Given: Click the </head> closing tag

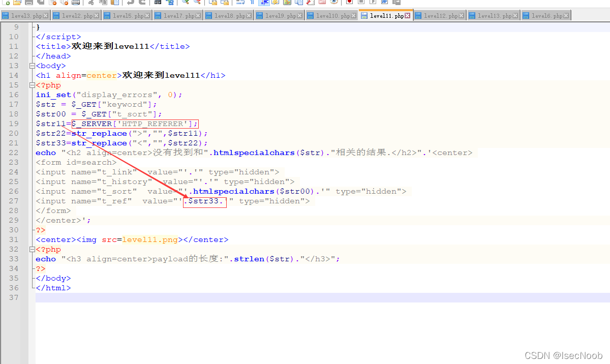Looking at the screenshot, I should point(53,56).
